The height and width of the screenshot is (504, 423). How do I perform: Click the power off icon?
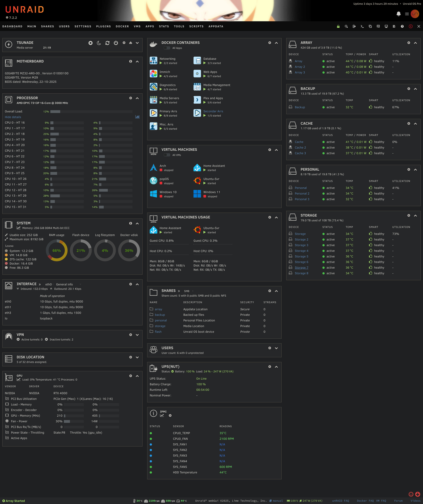[116, 43]
